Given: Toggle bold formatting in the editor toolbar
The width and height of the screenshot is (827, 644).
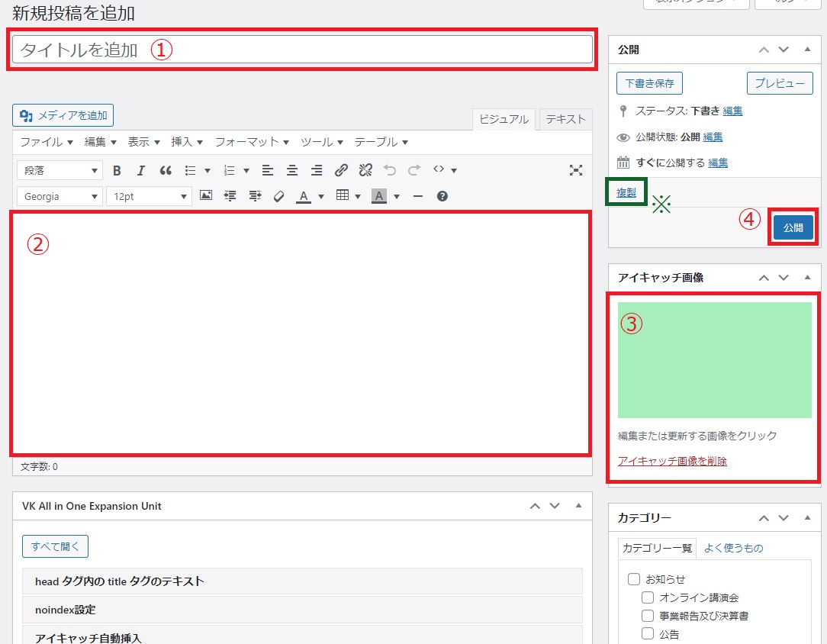Looking at the screenshot, I should point(117,170).
